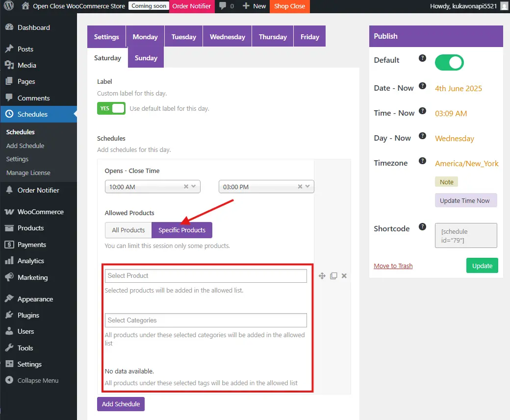
Task: Click the Posts pin icon
Action: coord(9,49)
